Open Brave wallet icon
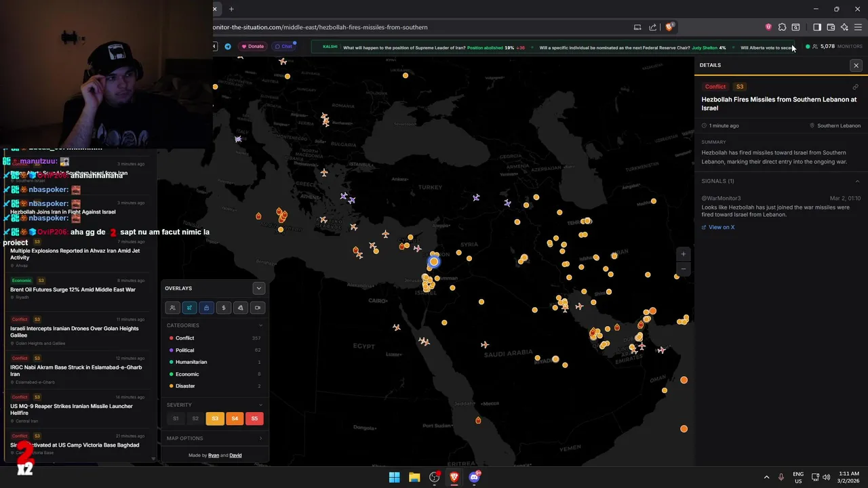The height and width of the screenshot is (488, 868). [831, 27]
